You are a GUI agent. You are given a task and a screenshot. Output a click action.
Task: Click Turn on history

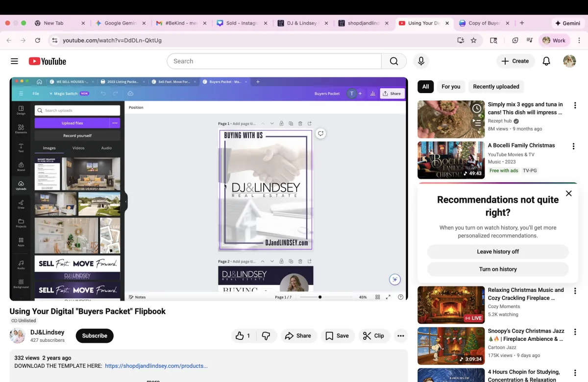click(x=498, y=269)
